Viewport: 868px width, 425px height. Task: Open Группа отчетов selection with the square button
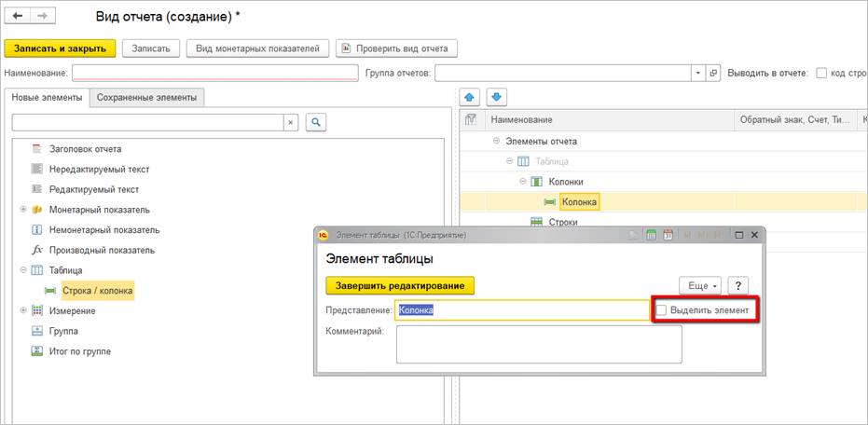tap(713, 73)
